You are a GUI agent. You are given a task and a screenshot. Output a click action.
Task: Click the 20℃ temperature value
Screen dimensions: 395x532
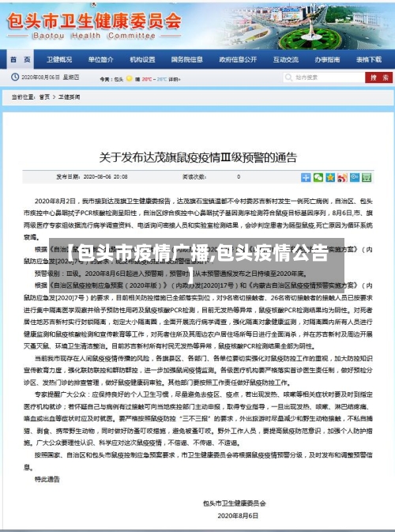pyautogui.click(x=147, y=79)
